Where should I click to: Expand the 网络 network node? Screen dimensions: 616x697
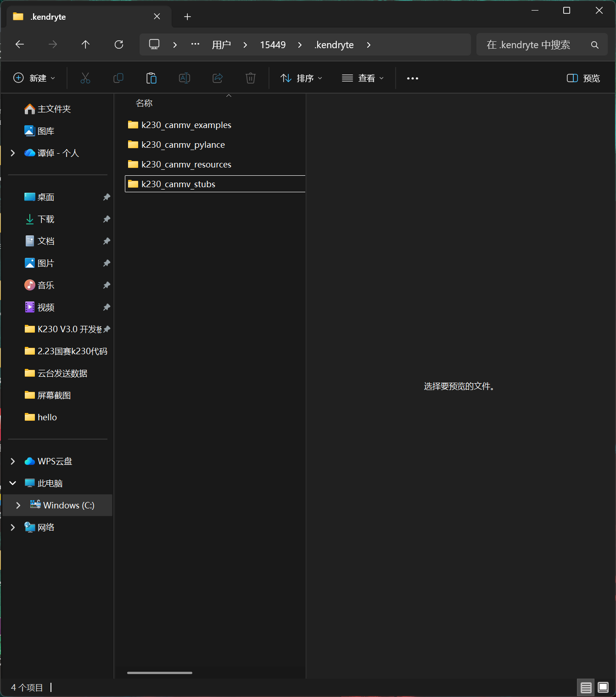(x=13, y=527)
